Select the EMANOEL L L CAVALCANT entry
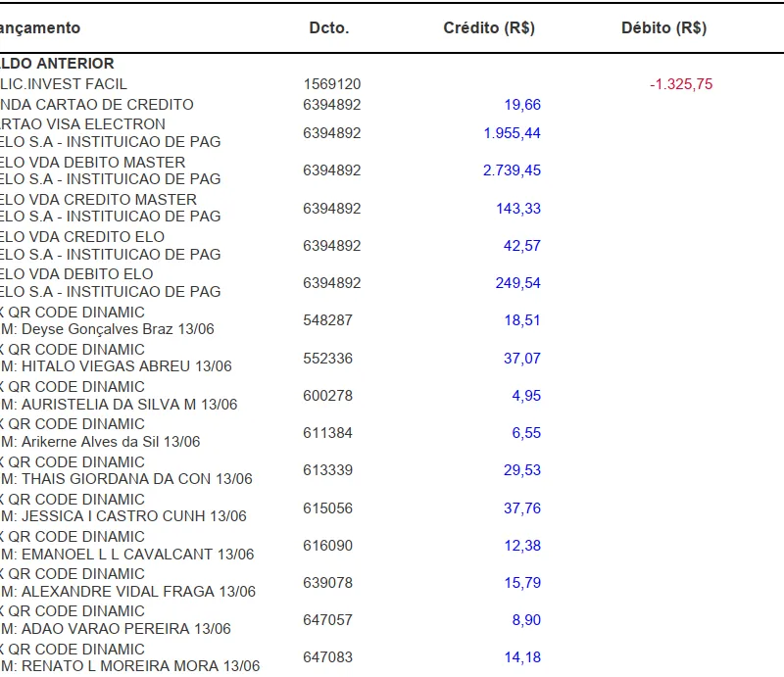The height and width of the screenshot is (677, 784). pyautogui.click(x=127, y=554)
